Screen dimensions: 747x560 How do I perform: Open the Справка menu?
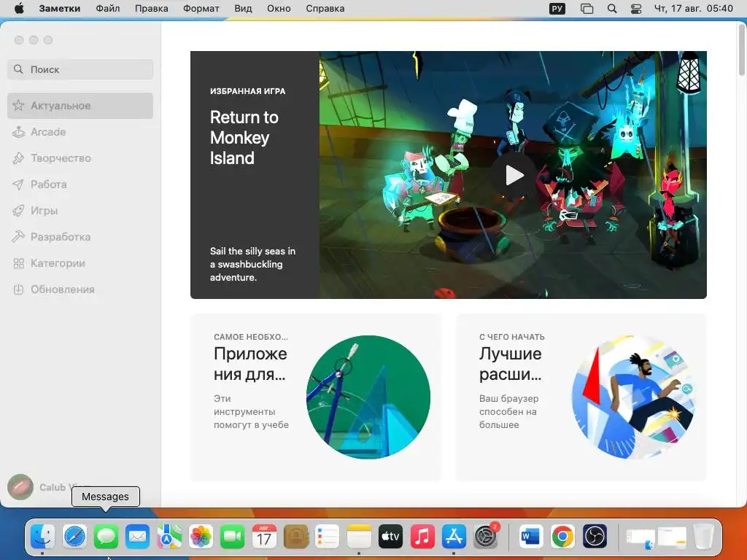click(x=325, y=9)
